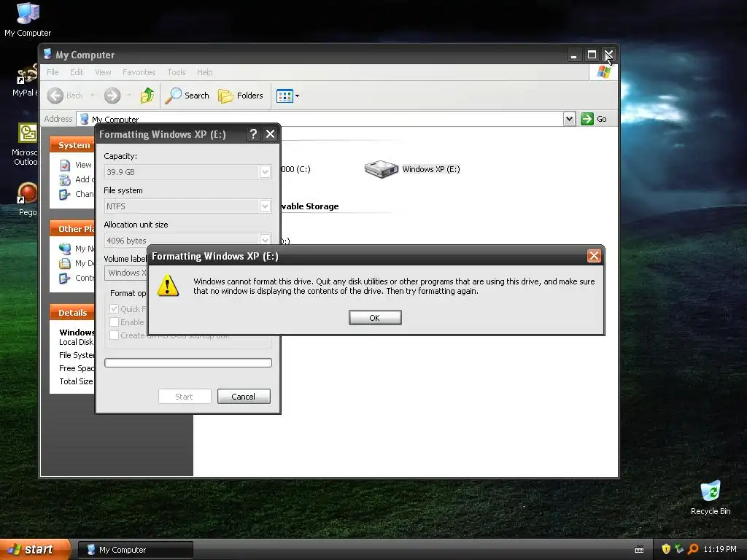Open the File menu
This screenshot has width=747, height=560.
tap(53, 72)
